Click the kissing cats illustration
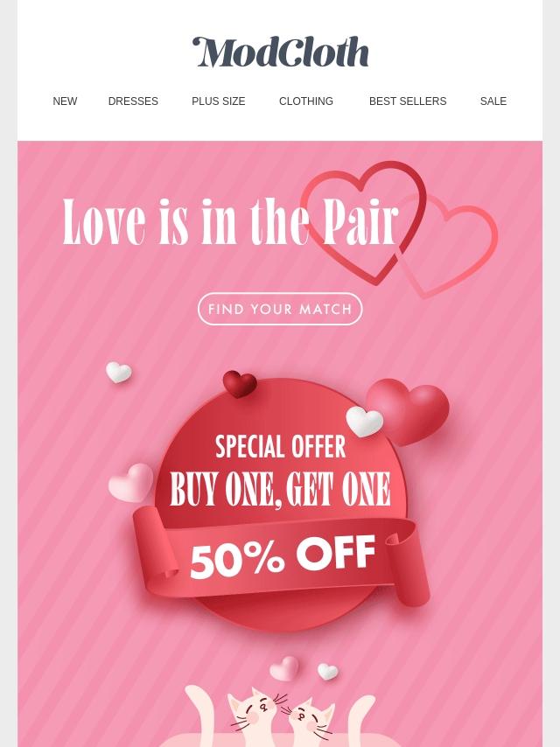The image size is (560, 747). pos(280,716)
